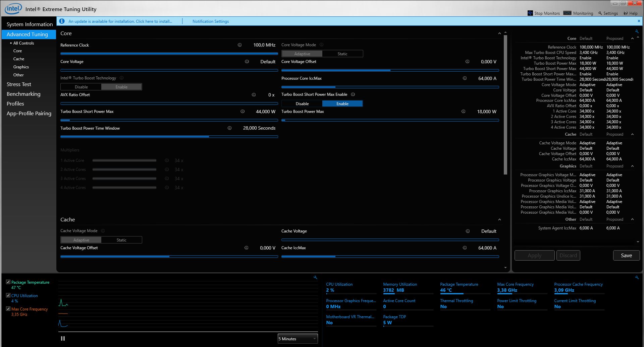Click the Save button

point(626,255)
